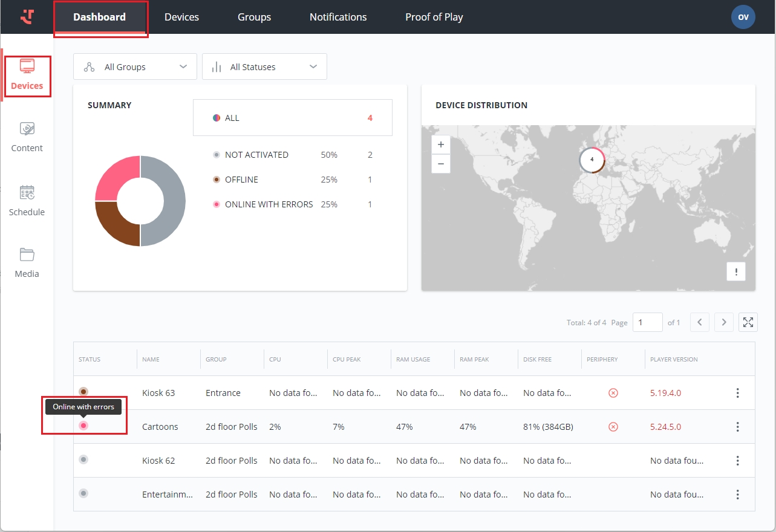Viewport: 776px width, 532px height.
Task: Open the Content section in sidebar
Action: pyautogui.click(x=27, y=137)
